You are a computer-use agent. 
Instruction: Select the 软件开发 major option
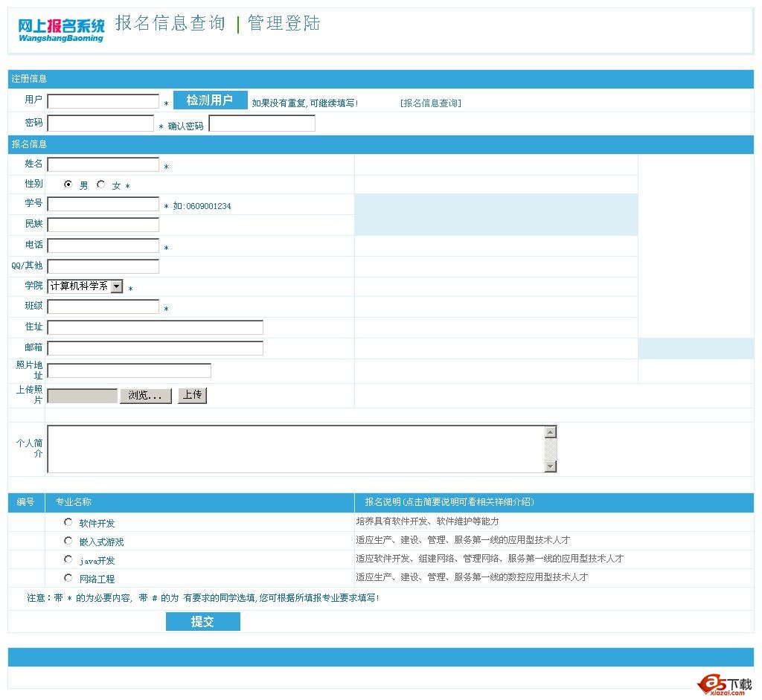(68, 522)
